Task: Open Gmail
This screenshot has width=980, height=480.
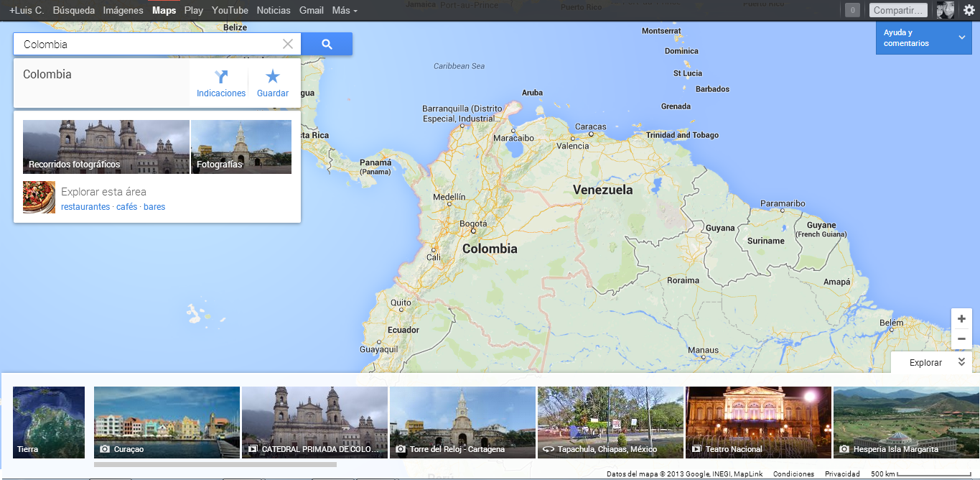Action: coord(312,10)
